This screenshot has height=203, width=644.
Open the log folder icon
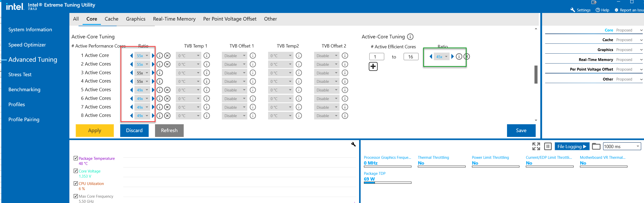click(596, 146)
